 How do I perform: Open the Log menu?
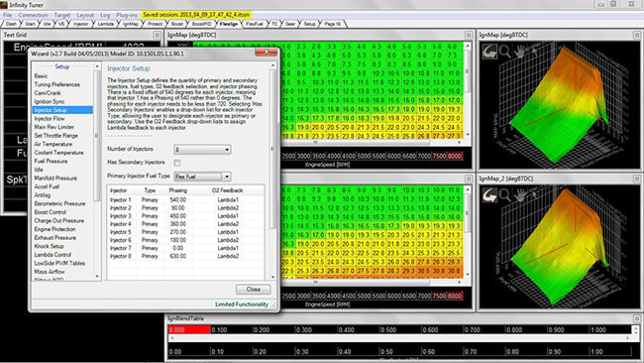105,15
